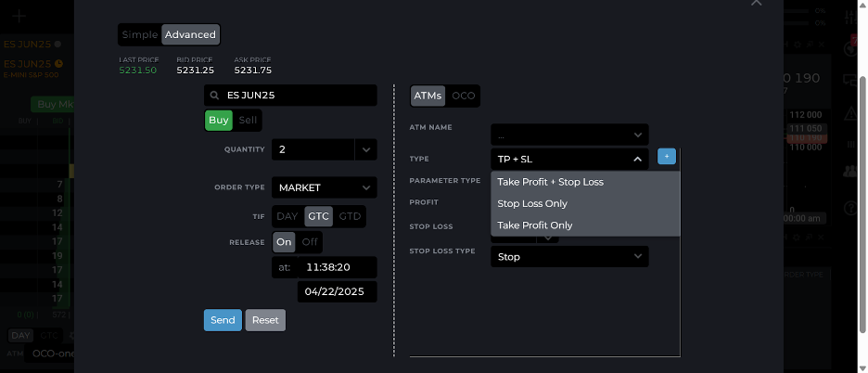Click the Reset button
This screenshot has width=868, height=373.
(x=266, y=320)
